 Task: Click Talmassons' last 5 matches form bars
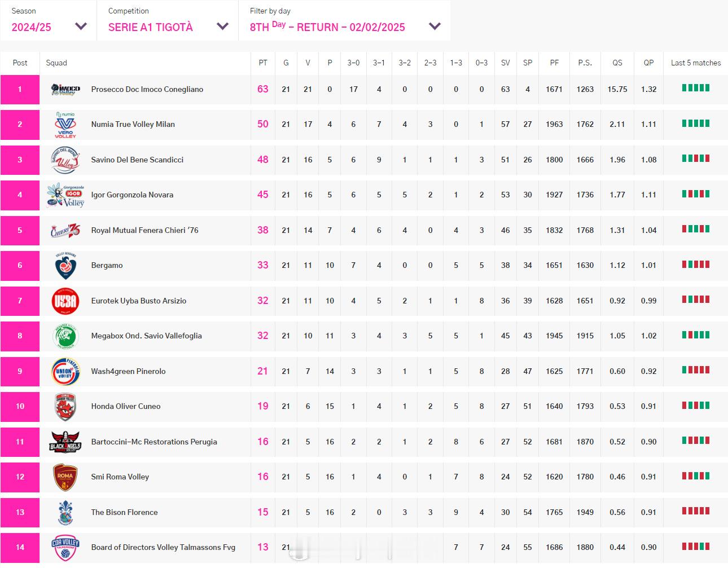(x=696, y=546)
